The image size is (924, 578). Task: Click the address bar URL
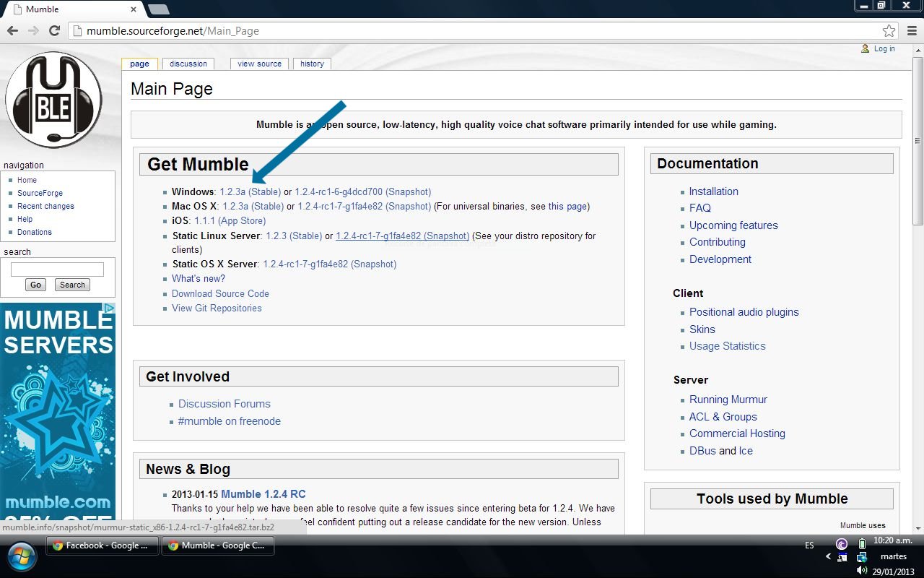pyautogui.click(x=173, y=31)
